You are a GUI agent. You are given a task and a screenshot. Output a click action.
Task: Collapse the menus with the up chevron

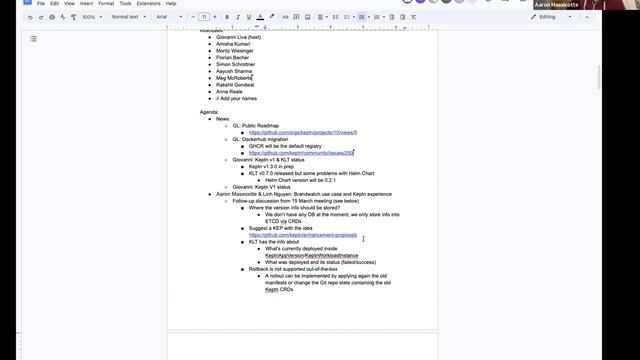[587, 17]
